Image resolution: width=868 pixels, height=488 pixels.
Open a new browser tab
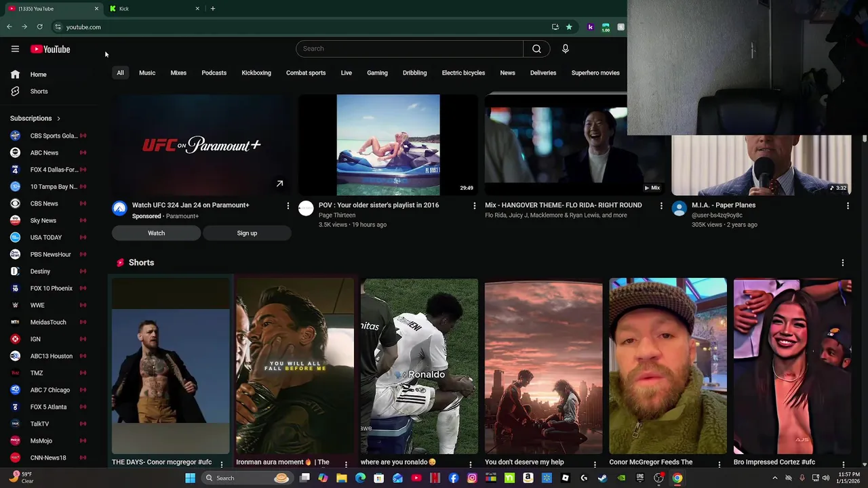pos(213,9)
